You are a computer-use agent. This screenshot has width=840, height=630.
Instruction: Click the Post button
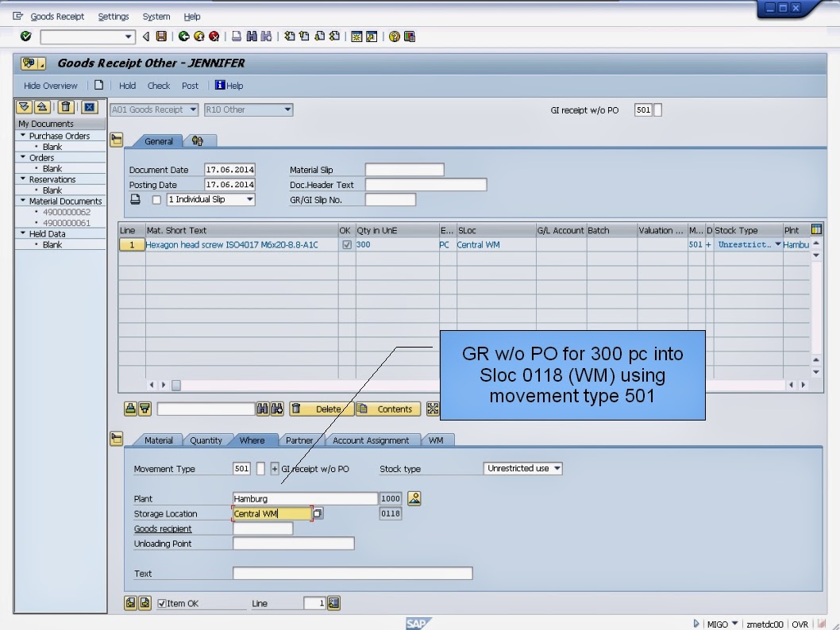pyautogui.click(x=190, y=85)
